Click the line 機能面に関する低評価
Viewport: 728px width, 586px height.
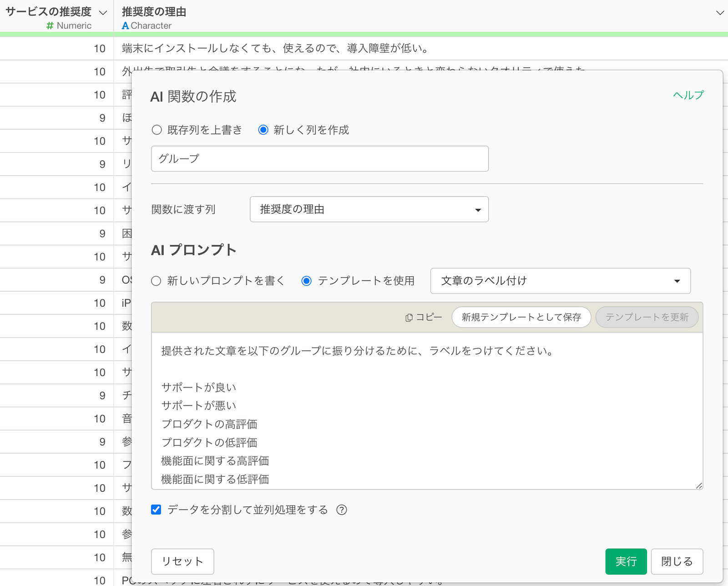pyautogui.click(x=215, y=479)
